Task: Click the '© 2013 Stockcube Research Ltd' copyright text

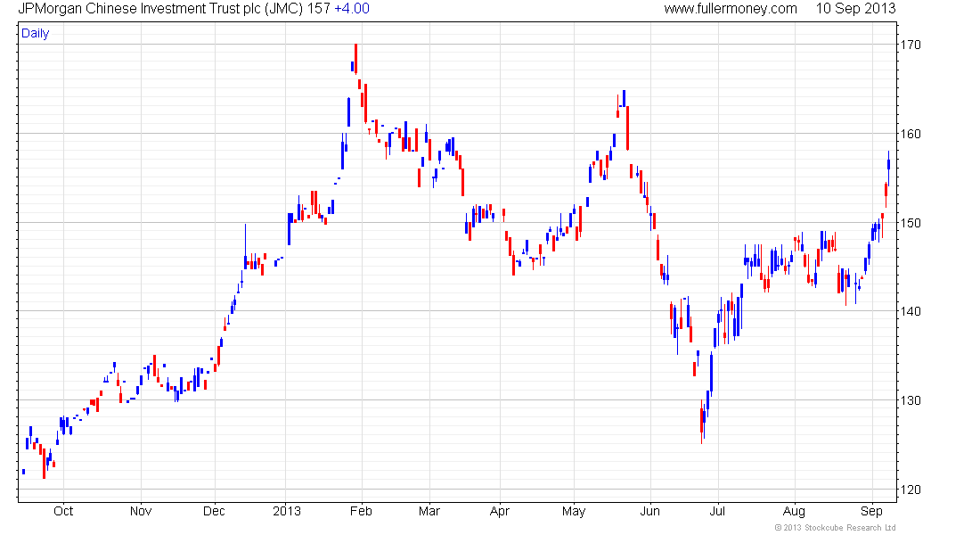Action: (835, 528)
